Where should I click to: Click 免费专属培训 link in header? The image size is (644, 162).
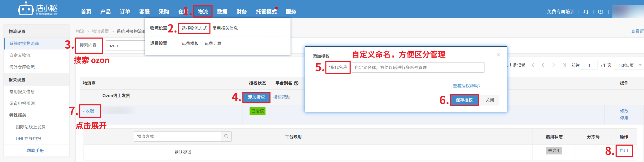point(561,12)
